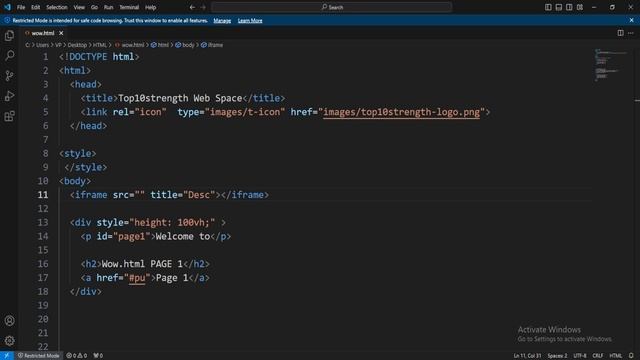Click the remote window indicator in status bar
Image resolution: width=640 pixels, height=360 pixels.
7,356
